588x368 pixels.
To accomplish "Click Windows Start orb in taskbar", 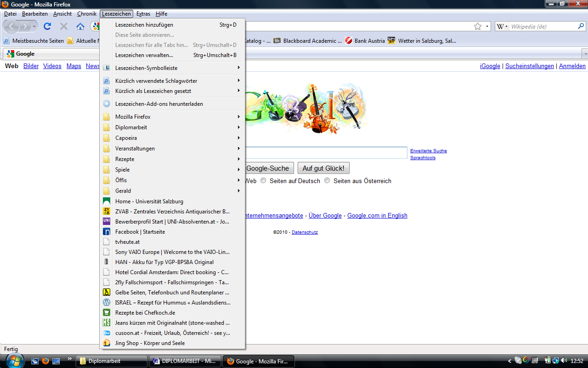I will point(14,361).
